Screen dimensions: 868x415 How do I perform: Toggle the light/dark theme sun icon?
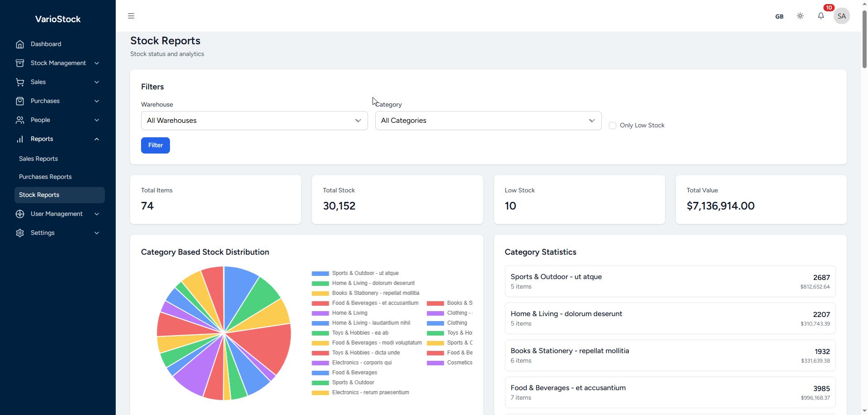pos(800,16)
